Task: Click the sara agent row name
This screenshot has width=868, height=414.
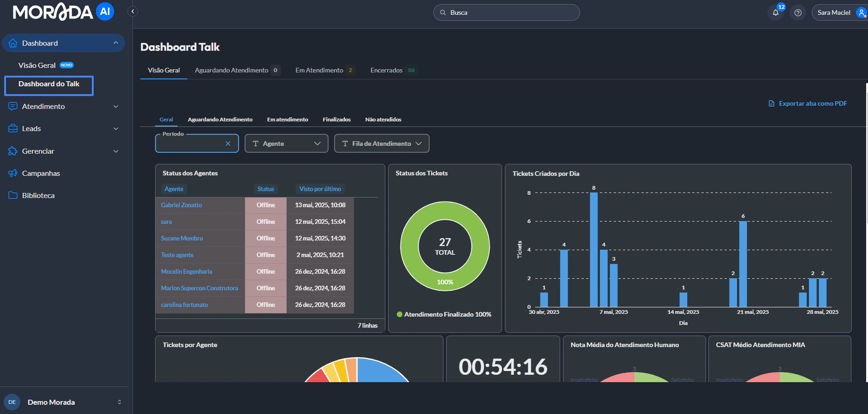Action: click(x=166, y=222)
